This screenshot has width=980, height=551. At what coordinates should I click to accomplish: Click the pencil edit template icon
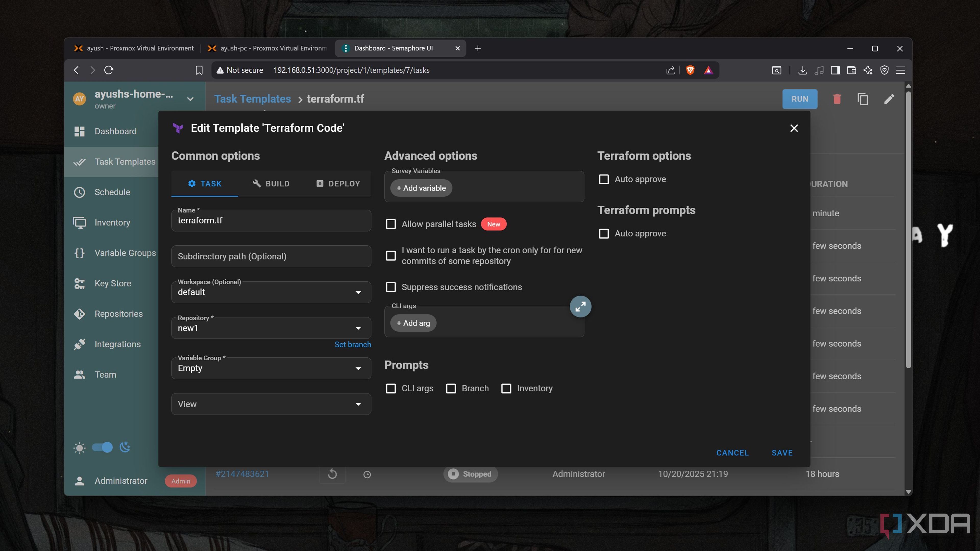(x=889, y=99)
